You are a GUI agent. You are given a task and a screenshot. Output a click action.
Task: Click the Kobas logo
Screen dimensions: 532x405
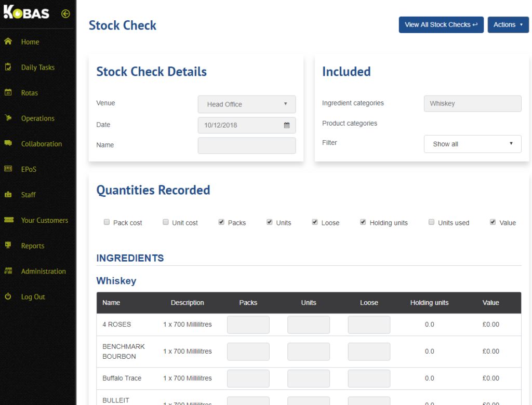(27, 13)
